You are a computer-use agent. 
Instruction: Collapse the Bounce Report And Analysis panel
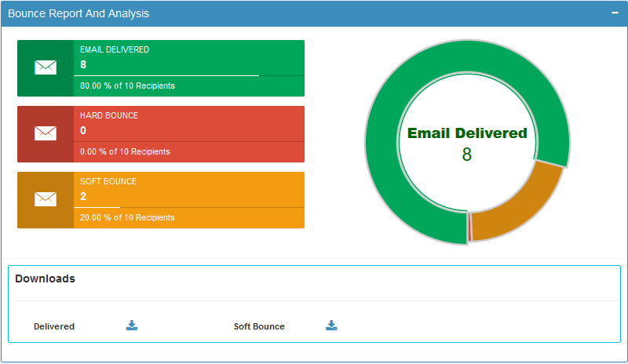[x=615, y=13]
